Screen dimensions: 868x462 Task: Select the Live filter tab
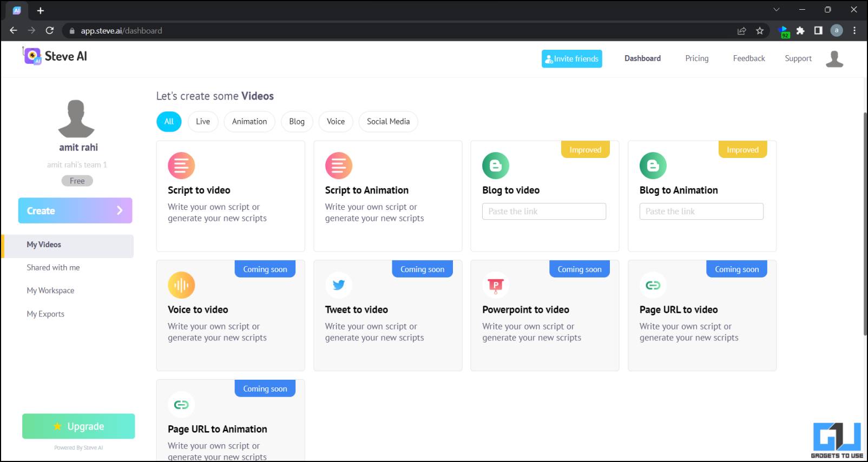tap(203, 122)
